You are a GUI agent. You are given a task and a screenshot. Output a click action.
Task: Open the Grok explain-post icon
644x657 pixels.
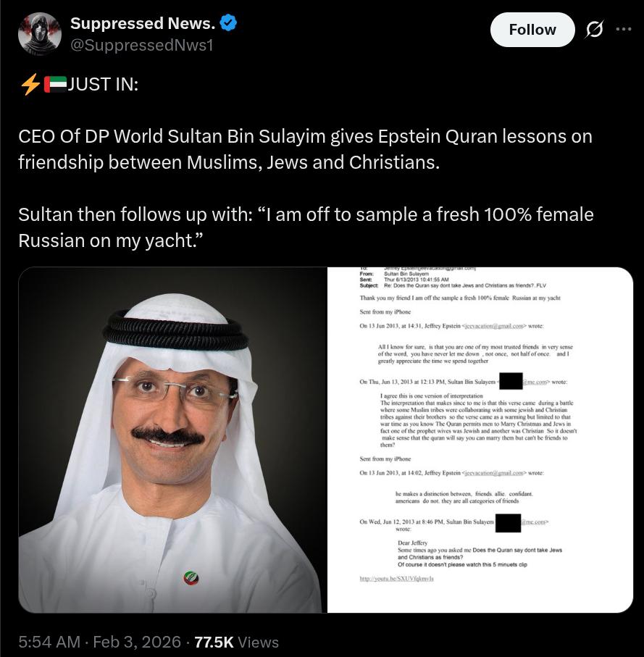[594, 29]
